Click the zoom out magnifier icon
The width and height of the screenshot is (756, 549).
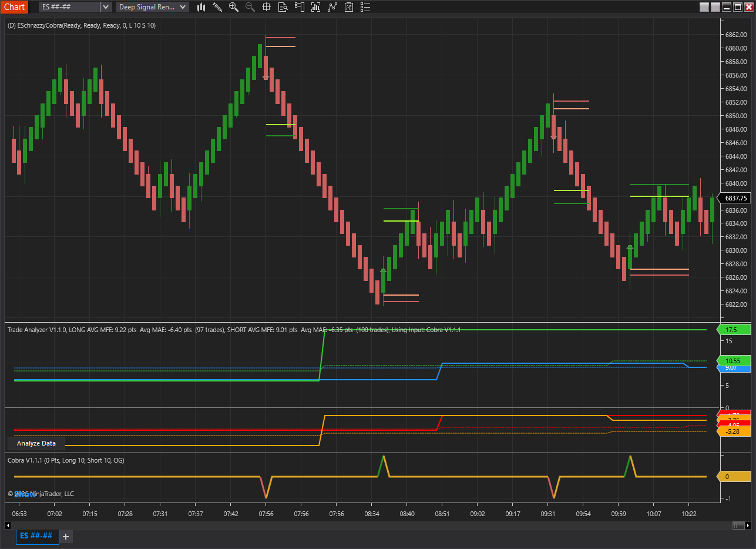point(250,7)
